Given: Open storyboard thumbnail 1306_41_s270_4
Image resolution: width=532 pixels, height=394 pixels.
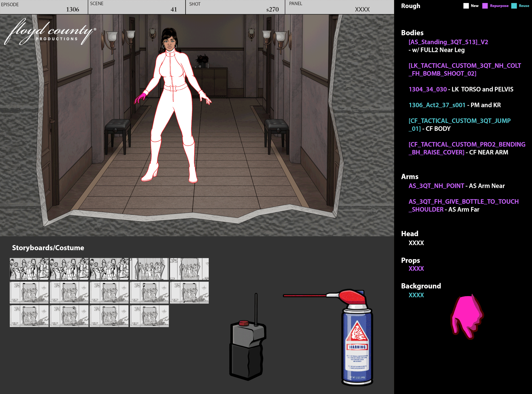Looking at the screenshot, I should point(149,269).
